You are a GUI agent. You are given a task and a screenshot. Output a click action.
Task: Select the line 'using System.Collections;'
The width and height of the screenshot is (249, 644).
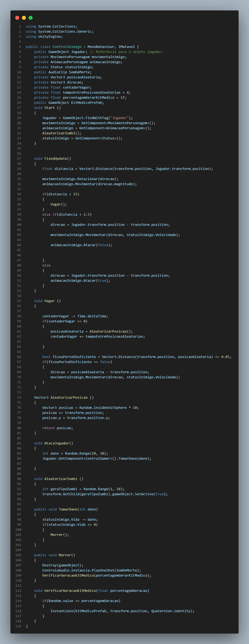pos(51,26)
